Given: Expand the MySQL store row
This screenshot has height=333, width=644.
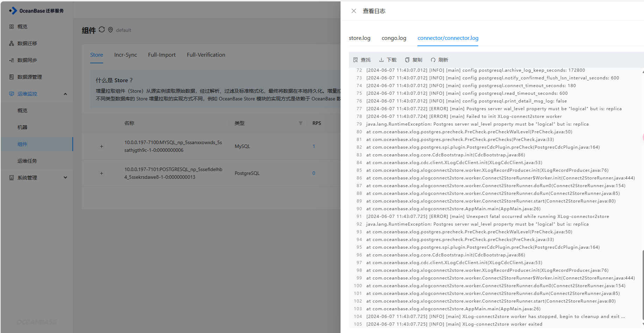Looking at the screenshot, I should coord(101,146).
